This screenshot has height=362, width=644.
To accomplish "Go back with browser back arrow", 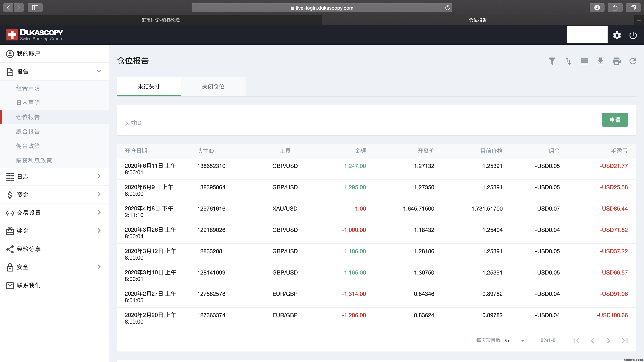I will click(x=8, y=7).
